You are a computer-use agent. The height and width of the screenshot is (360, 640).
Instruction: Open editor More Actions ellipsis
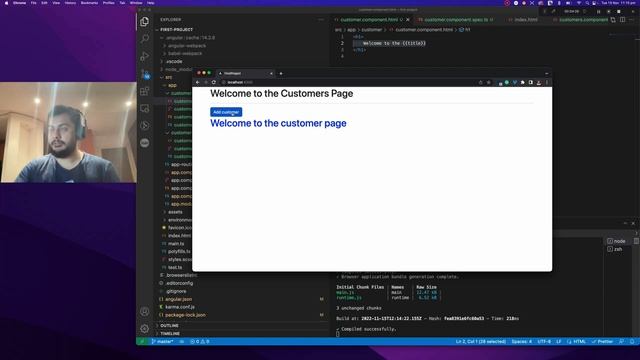pos(632,20)
